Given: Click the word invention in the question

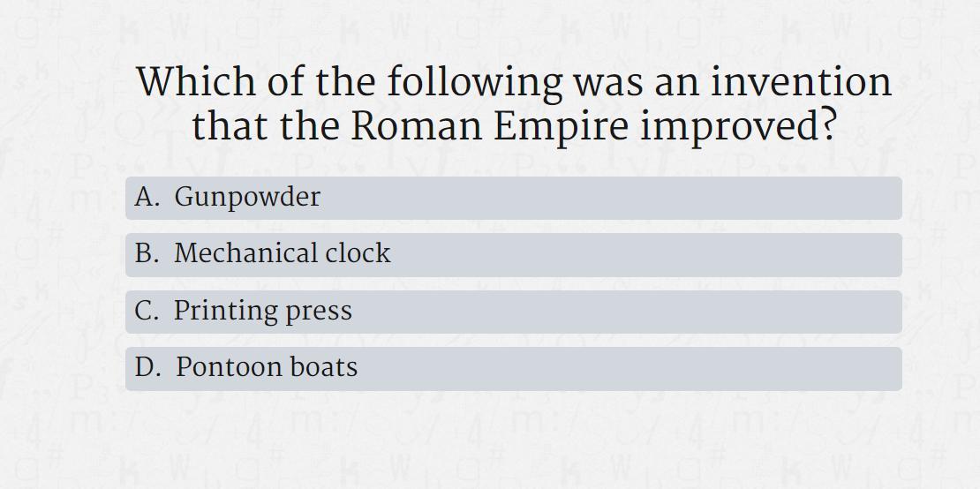Looking at the screenshot, I should (802, 81).
